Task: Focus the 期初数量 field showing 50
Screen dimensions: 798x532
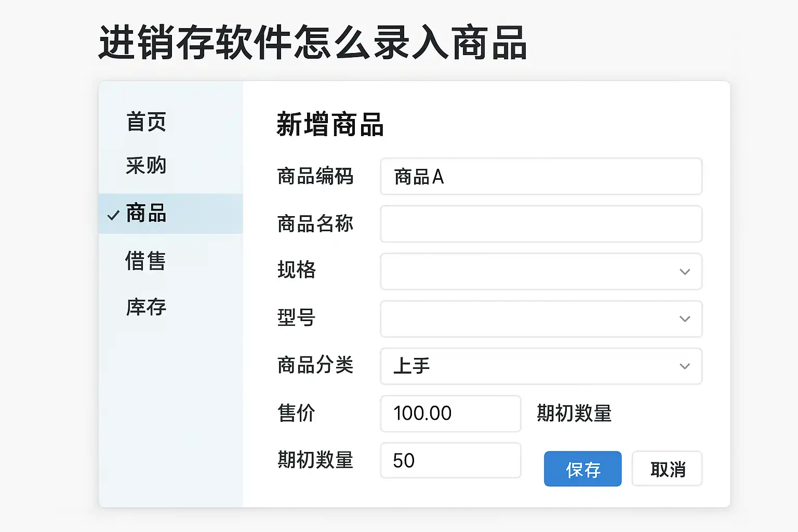Action: (450, 460)
